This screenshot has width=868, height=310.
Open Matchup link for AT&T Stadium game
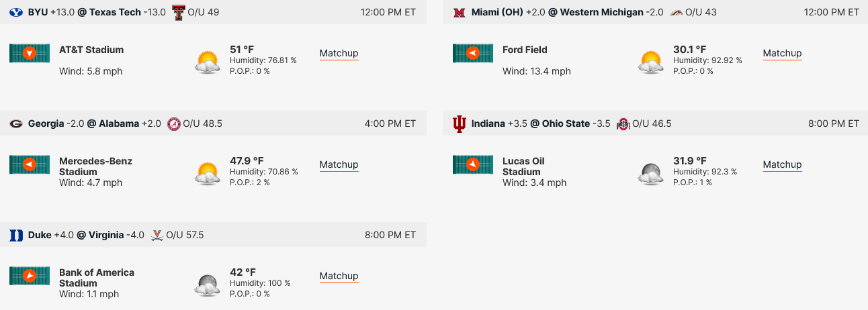pyautogui.click(x=339, y=53)
